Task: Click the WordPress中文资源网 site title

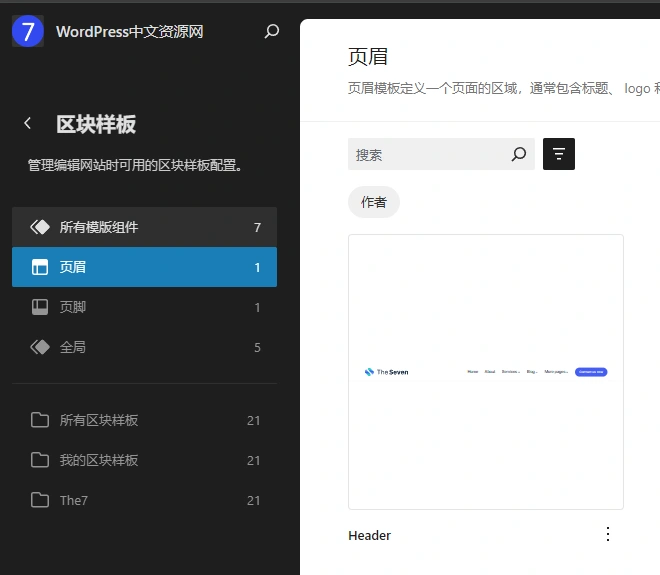Action: (130, 32)
